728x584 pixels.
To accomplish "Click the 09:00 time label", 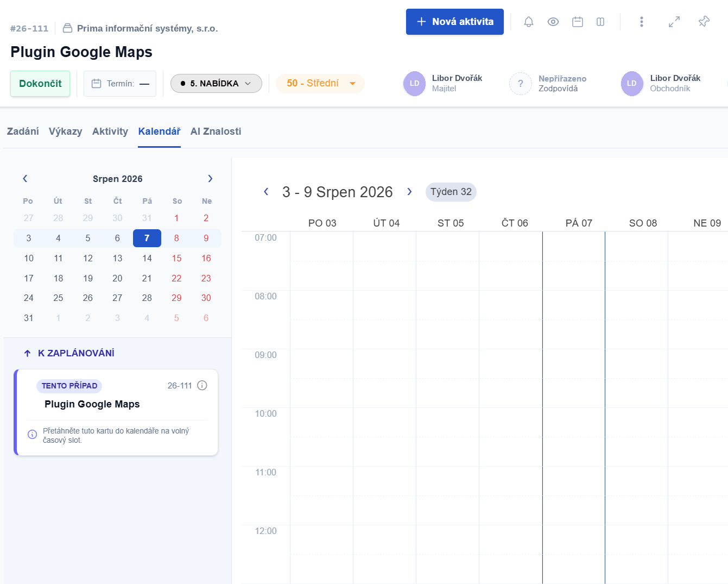I will click(265, 355).
